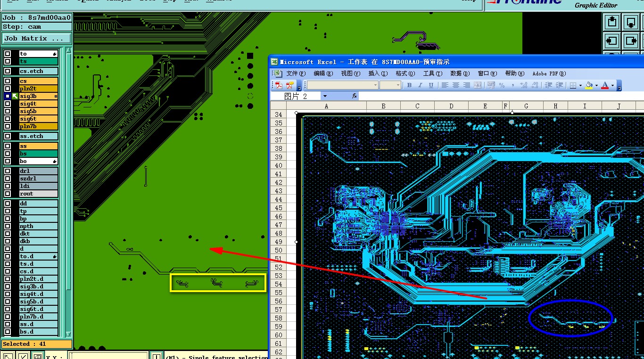Toggle Italic formatting in Excel
This screenshot has width=644, height=359.
coord(421,85)
